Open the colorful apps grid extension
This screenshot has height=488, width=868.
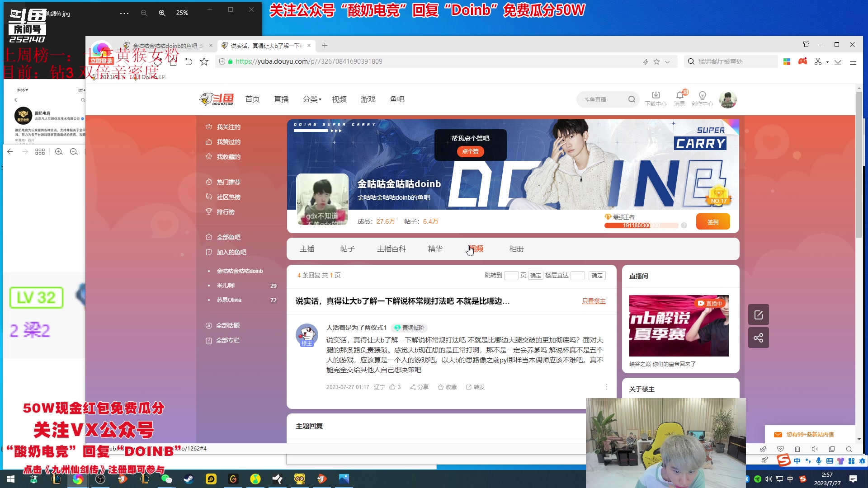point(787,61)
